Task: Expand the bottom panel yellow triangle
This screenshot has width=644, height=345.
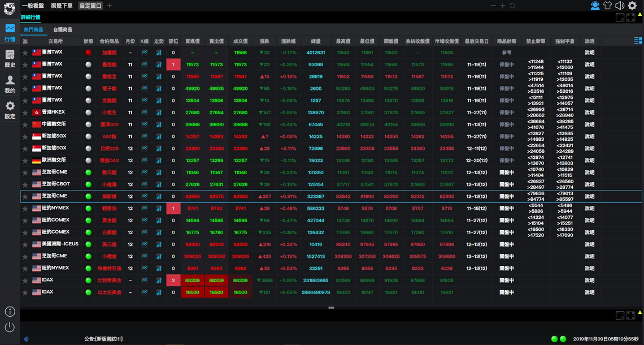Action: coord(640,313)
